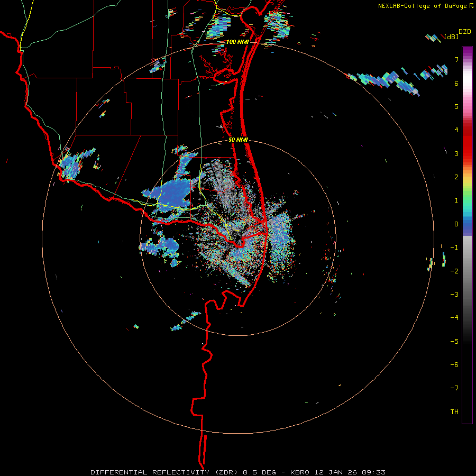Click the DZD product label
The height and width of the screenshot is (476, 476).
coord(465,32)
